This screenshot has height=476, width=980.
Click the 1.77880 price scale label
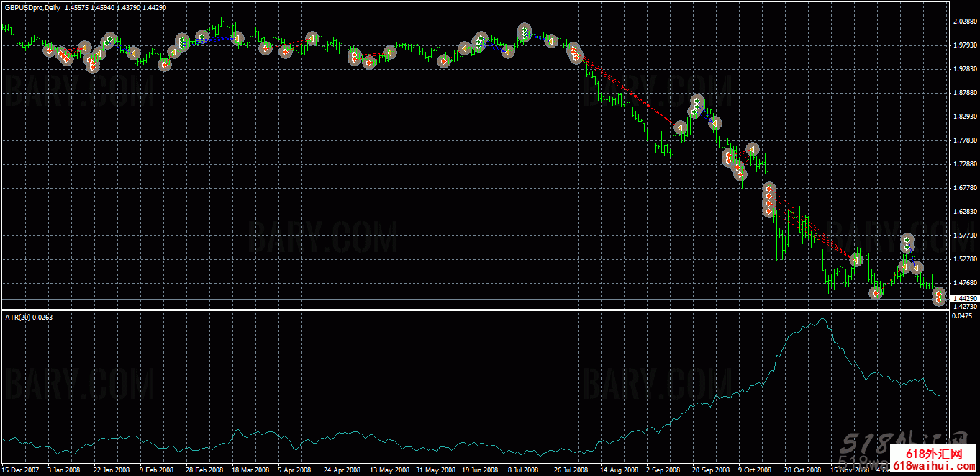pos(964,140)
